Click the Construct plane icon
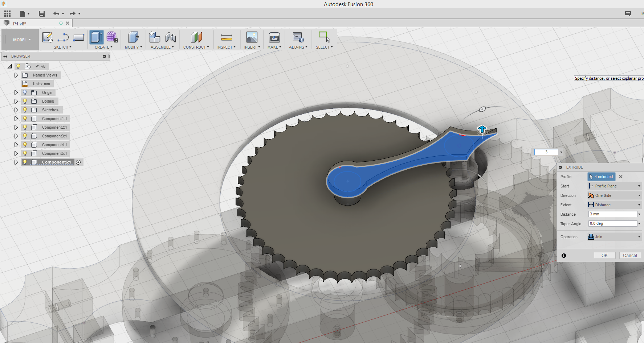Screen dimensions: 644x343 (196, 37)
